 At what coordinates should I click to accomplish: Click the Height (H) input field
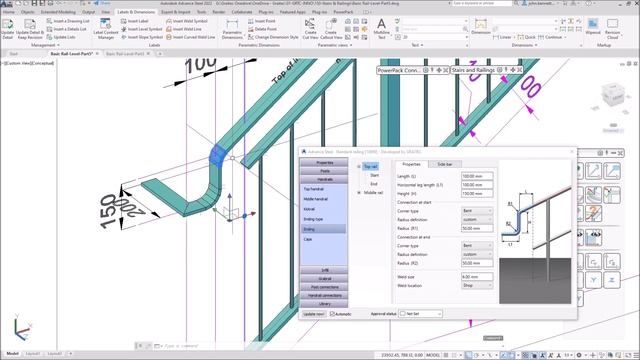(477, 194)
